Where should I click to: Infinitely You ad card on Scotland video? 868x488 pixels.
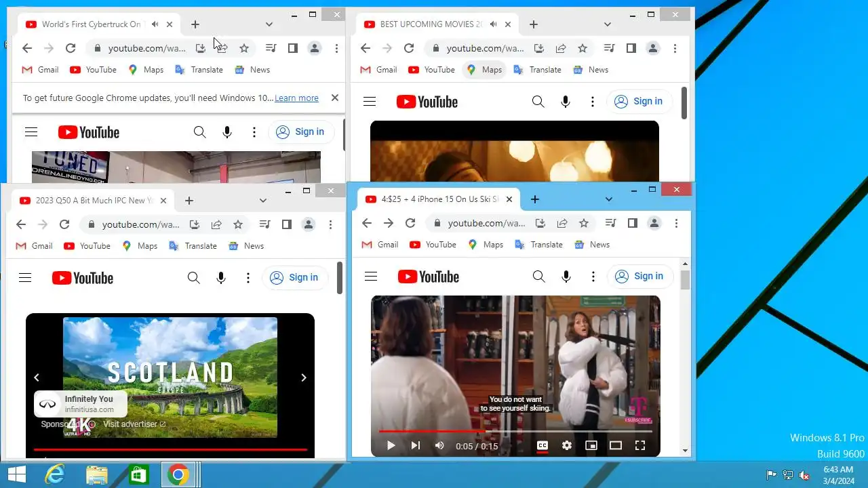pos(80,404)
